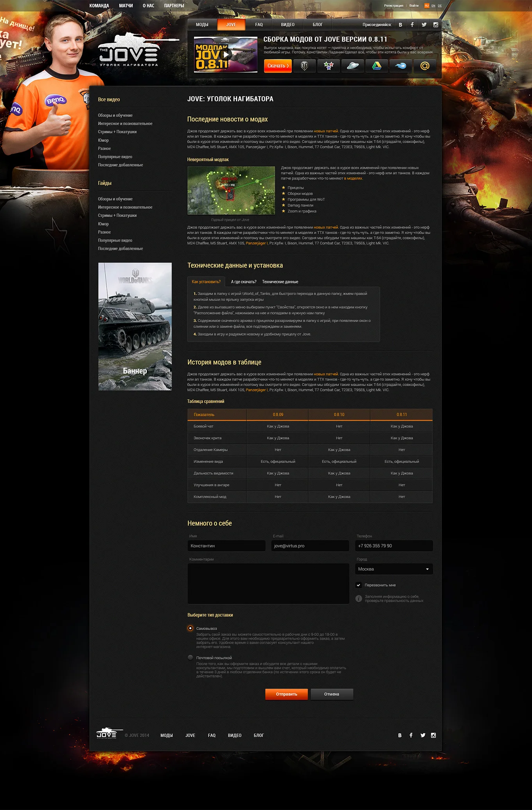
Task: Open Instagram icon in the footer
Action: (x=433, y=735)
